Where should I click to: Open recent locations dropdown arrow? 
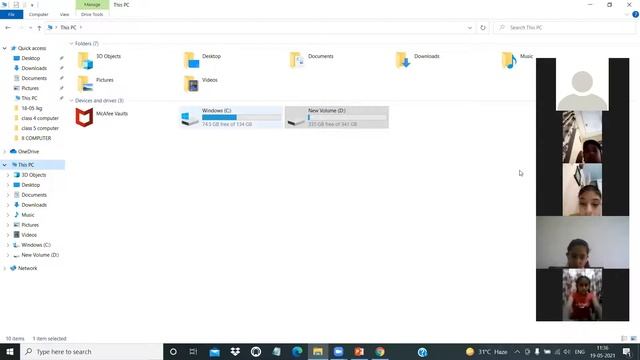pyautogui.click(x=30, y=28)
